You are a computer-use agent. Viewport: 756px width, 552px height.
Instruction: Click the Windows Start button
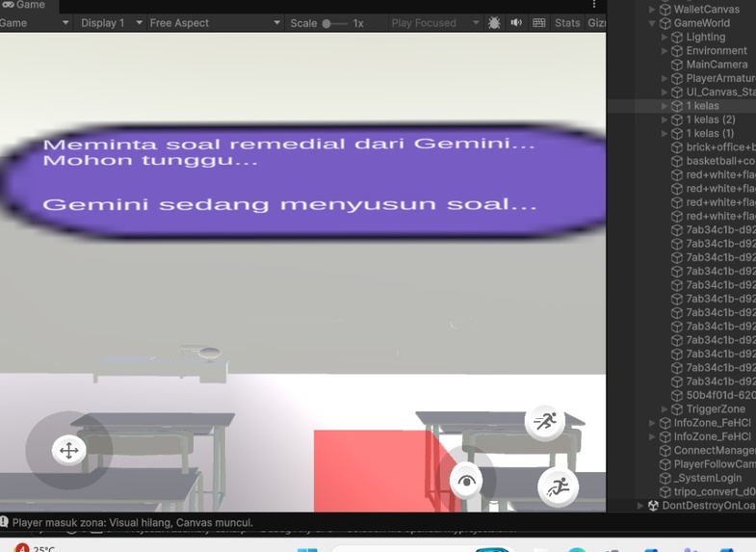[307, 549]
